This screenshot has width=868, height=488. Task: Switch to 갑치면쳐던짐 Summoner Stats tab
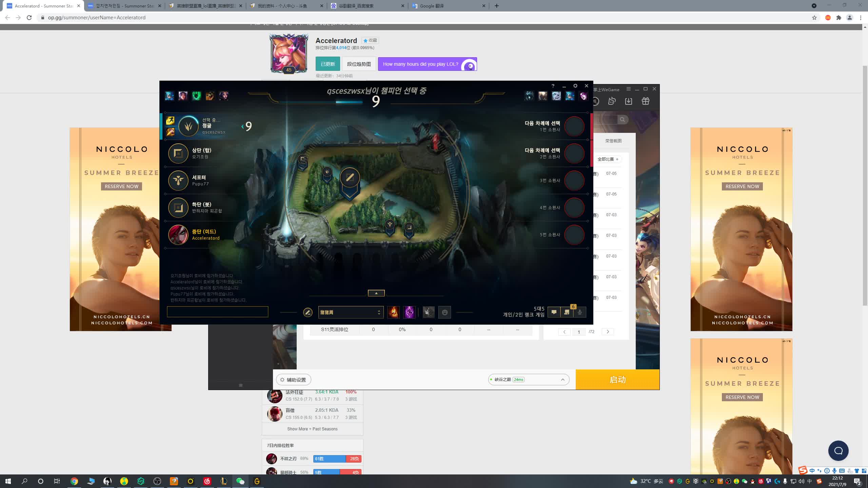(124, 6)
